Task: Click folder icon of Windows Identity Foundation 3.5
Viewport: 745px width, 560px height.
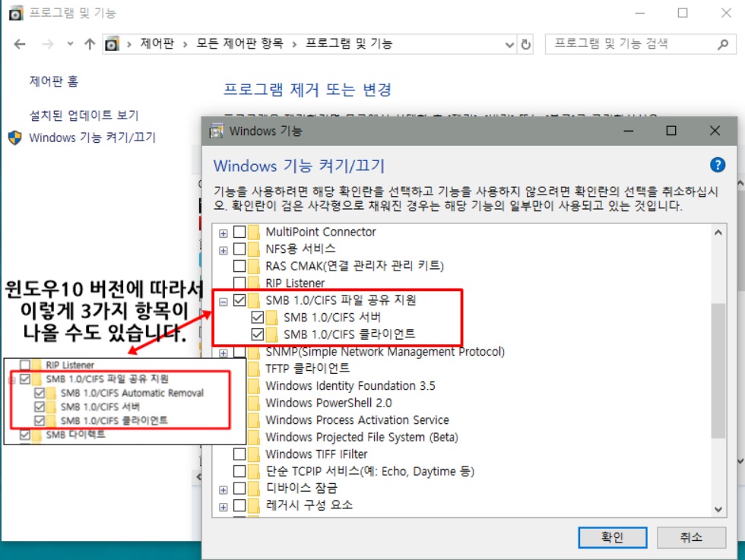Action: [x=254, y=386]
